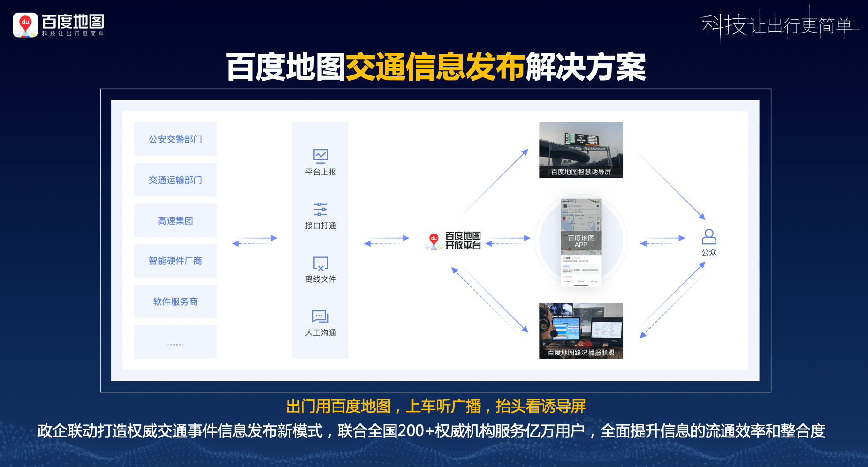This screenshot has width=868, height=467.
Task: Click the 交通运输部门 box
Action: tap(175, 179)
